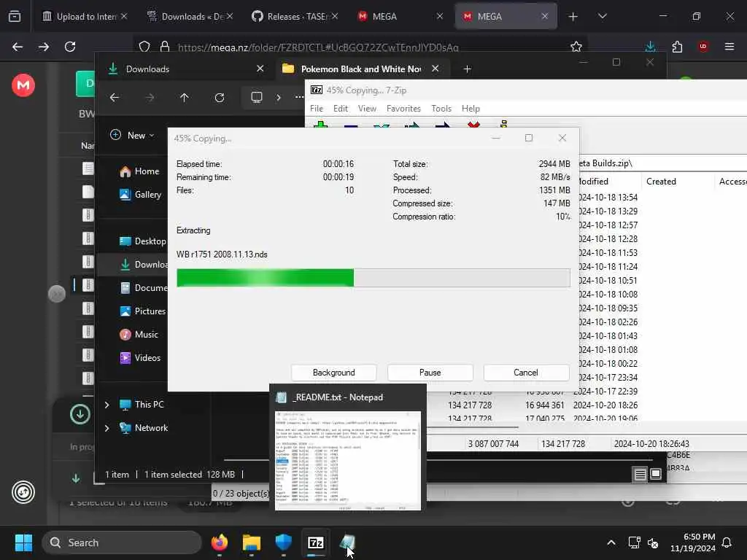
Task: Open the Windows Start menu
Action: pyautogui.click(x=24, y=542)
